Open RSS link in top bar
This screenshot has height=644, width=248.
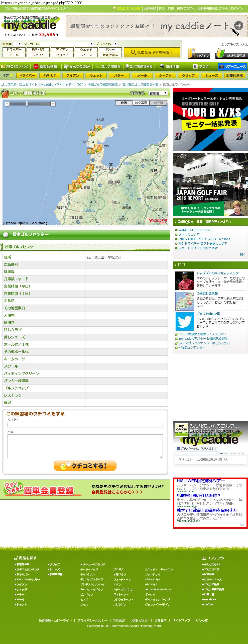171,8
